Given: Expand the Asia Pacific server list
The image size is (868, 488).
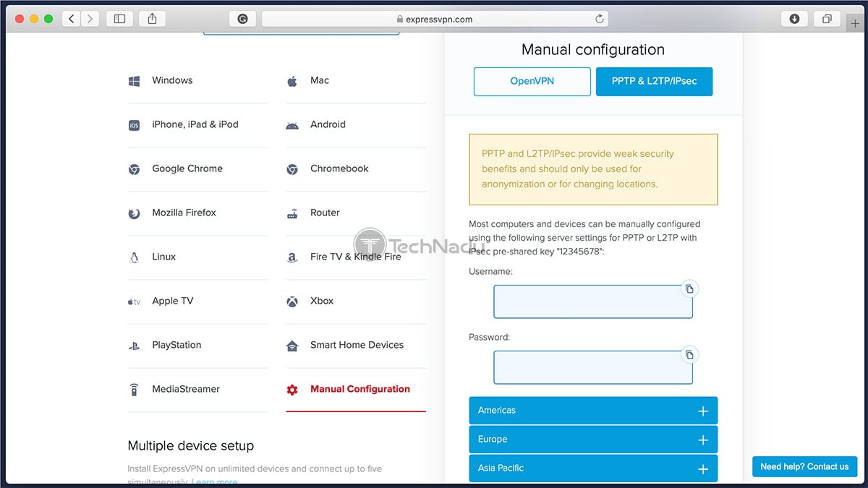Looking at the screenshot, I should coord(593,468).
